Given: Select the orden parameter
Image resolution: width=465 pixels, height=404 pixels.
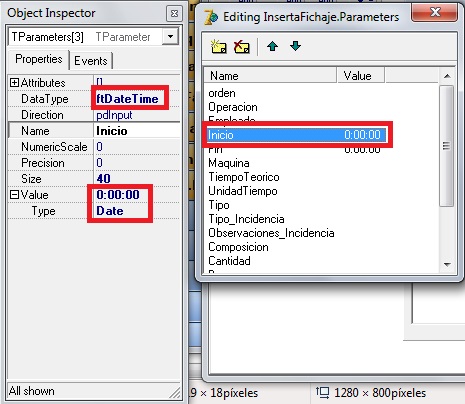Looking at the screenshot, I should pos(222,93).
